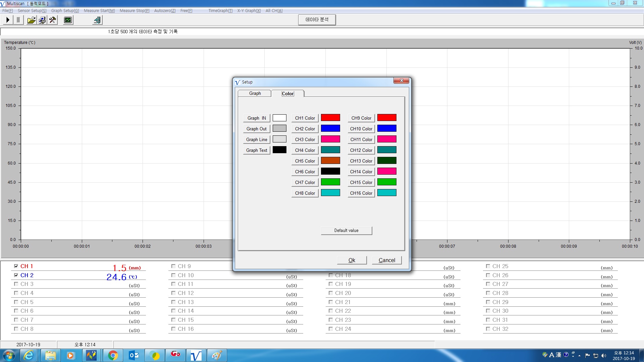Open Outlook from the taskbar
Viewport: 644px width, 362px height.
(x=134, y=355)
